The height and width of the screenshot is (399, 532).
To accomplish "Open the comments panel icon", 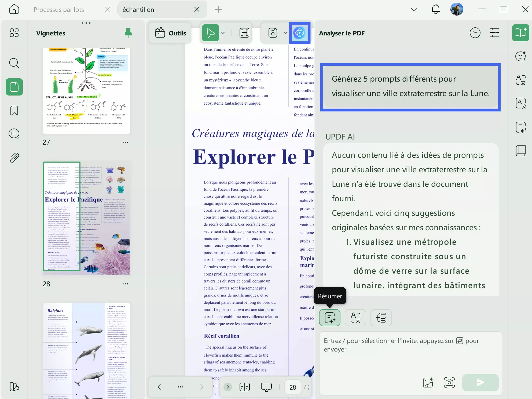I will pos(14,134).
